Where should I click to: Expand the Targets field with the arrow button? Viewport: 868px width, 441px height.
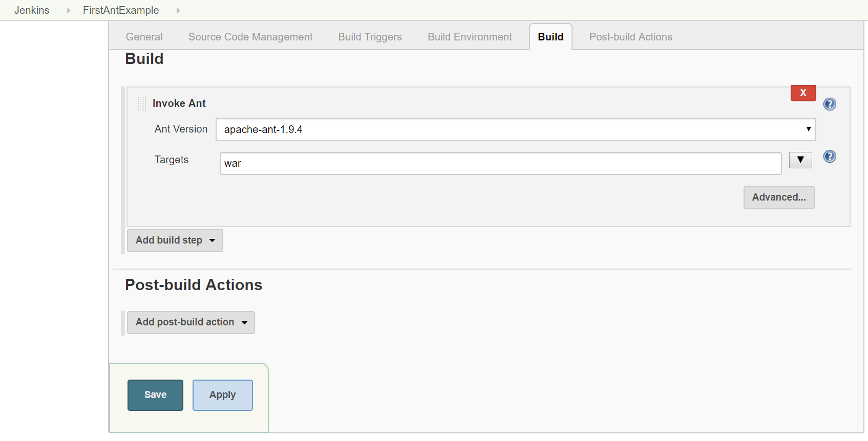(800, 160)
